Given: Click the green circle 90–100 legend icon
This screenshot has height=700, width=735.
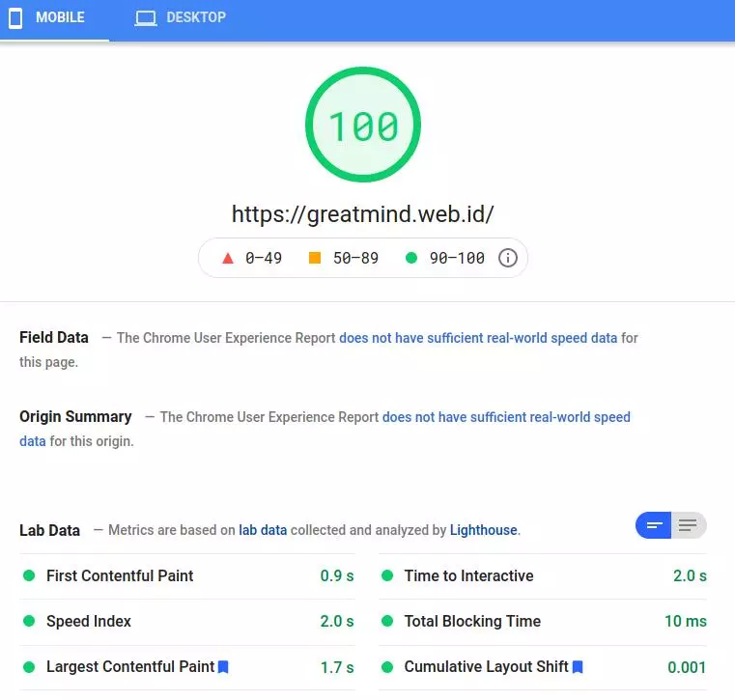Looking at the screenshot, I should click(x=411, y=258).
